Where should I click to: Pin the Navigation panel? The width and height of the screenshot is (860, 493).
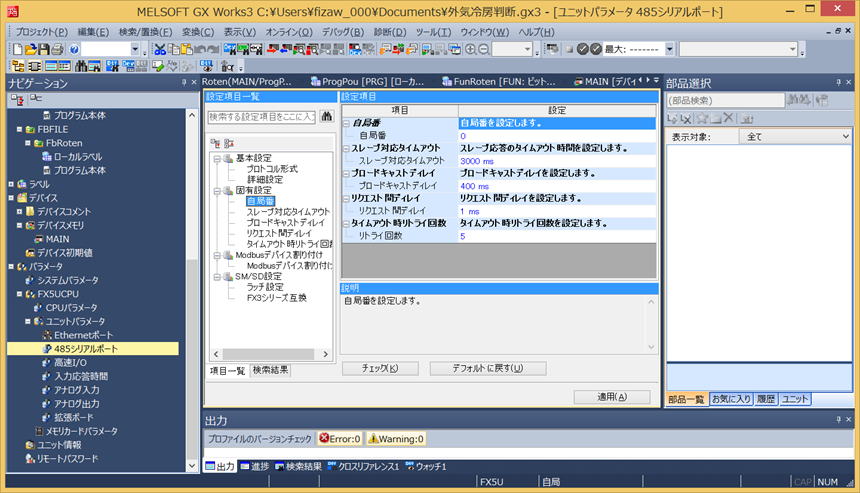[x=184, y=82]
